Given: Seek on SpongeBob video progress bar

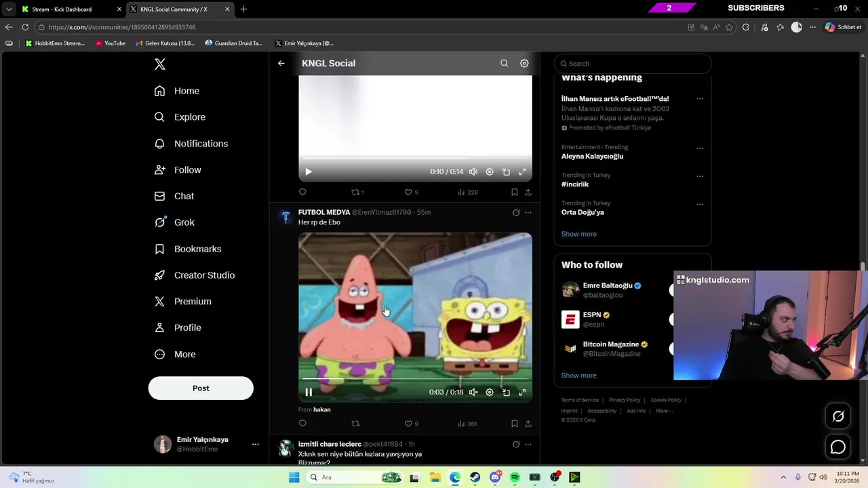Looking at the screenshot, I should 415,378.
